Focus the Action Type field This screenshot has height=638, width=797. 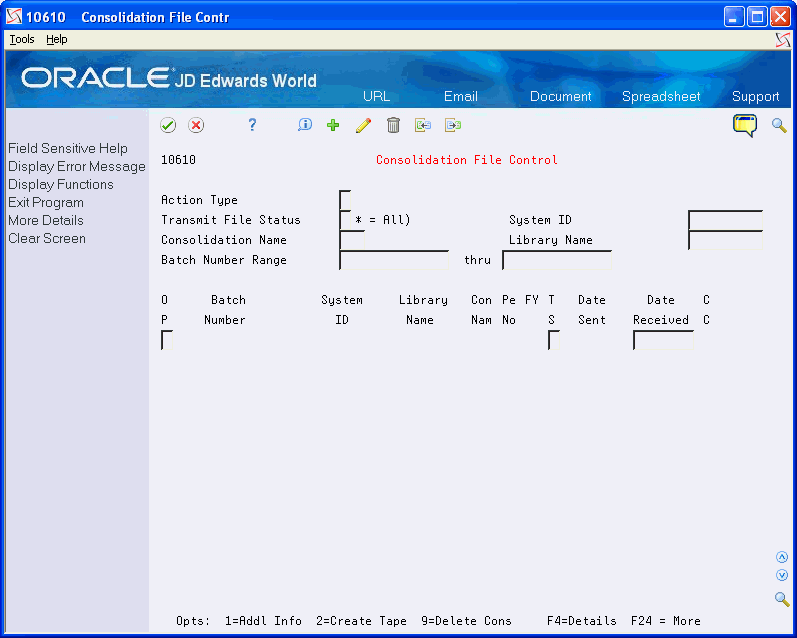[x=345, y=200]
